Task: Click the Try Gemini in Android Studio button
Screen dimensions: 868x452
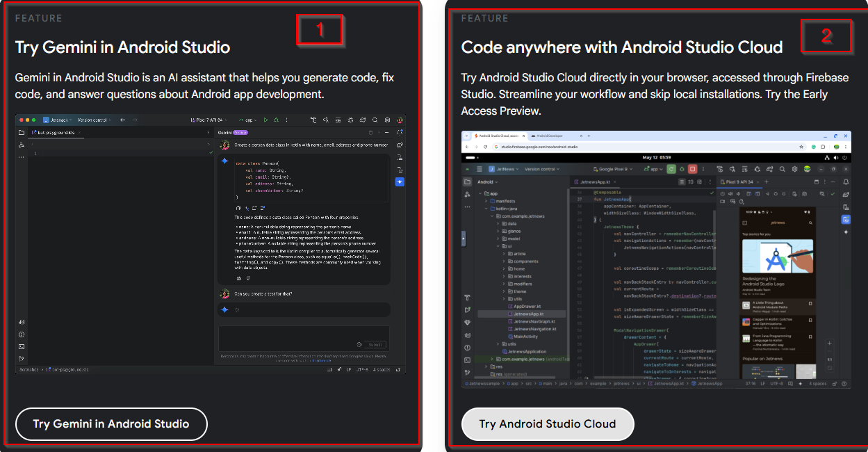Action: click(111, 424)
